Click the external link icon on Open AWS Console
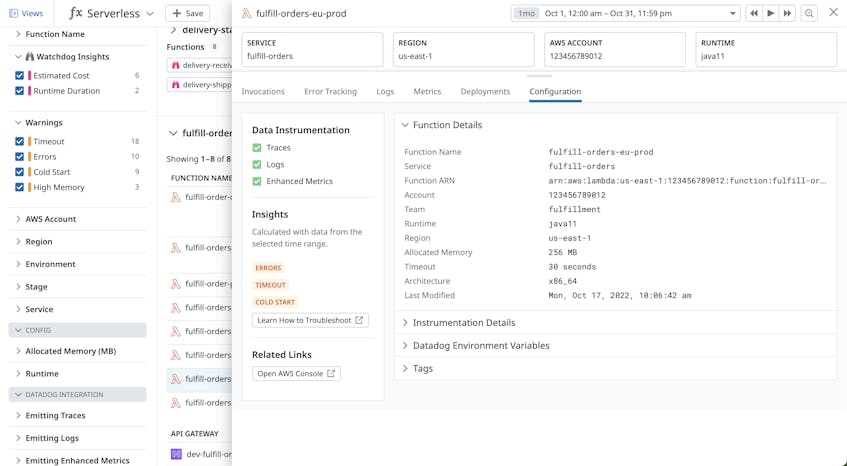Viewport: 847px width, 466px height. point(331,374)
